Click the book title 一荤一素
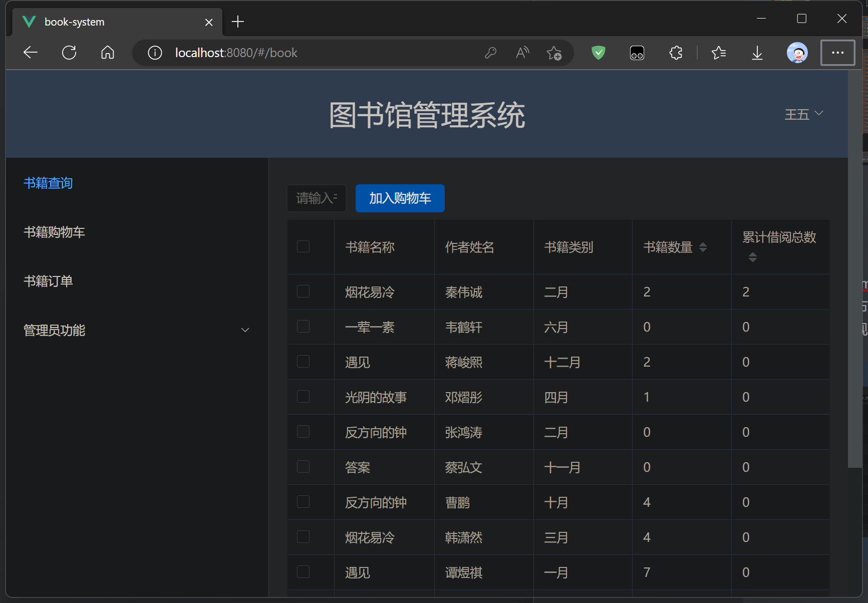Screen dimensions: 868x603 pyautogui.click(x=370, y=327)
